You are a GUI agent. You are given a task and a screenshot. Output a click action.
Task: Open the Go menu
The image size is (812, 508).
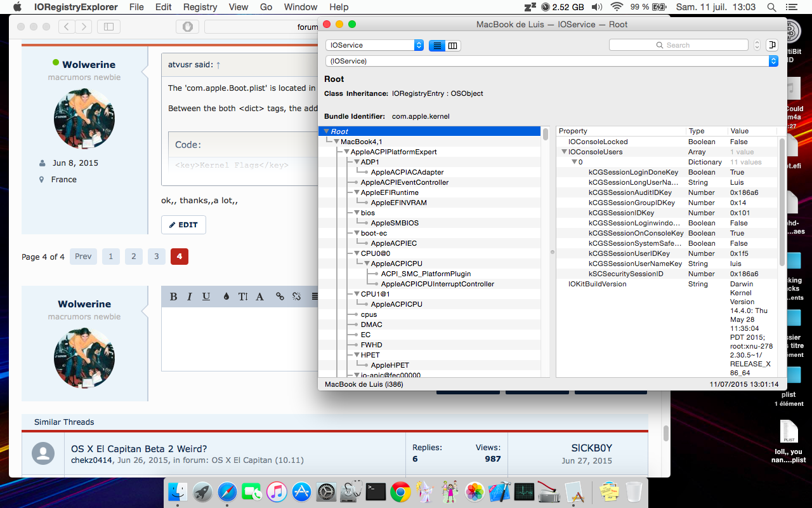coord(266,7)
